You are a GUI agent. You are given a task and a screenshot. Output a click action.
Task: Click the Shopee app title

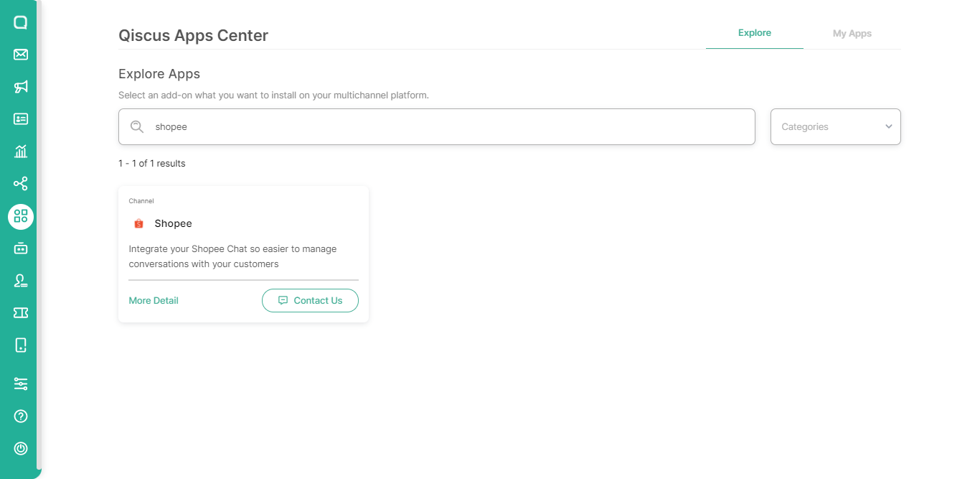click(x=174, y=223)
